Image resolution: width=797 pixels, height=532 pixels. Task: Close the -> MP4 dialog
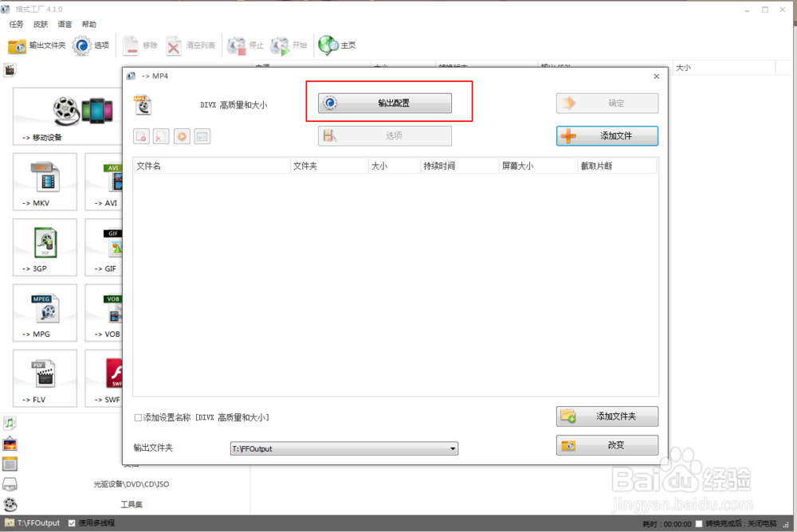coord(656,76)
